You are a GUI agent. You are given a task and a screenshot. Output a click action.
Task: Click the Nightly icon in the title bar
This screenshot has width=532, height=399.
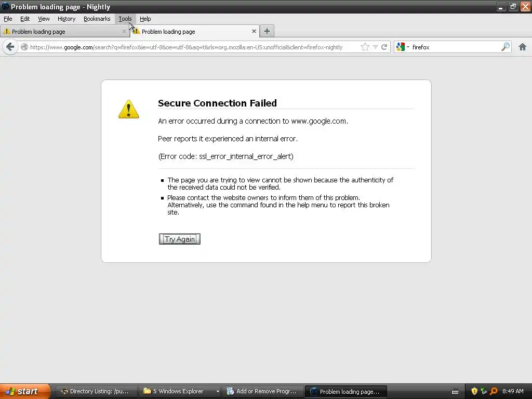[5, 6]
